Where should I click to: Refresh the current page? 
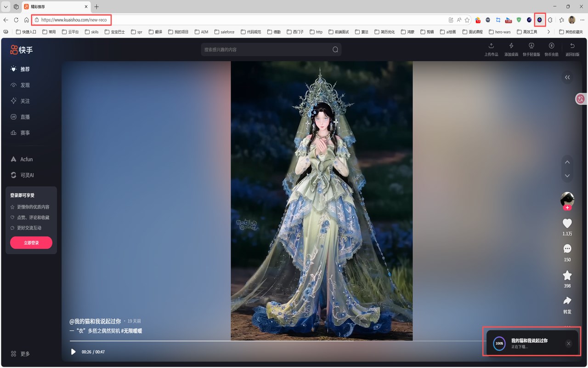(16, 20)
